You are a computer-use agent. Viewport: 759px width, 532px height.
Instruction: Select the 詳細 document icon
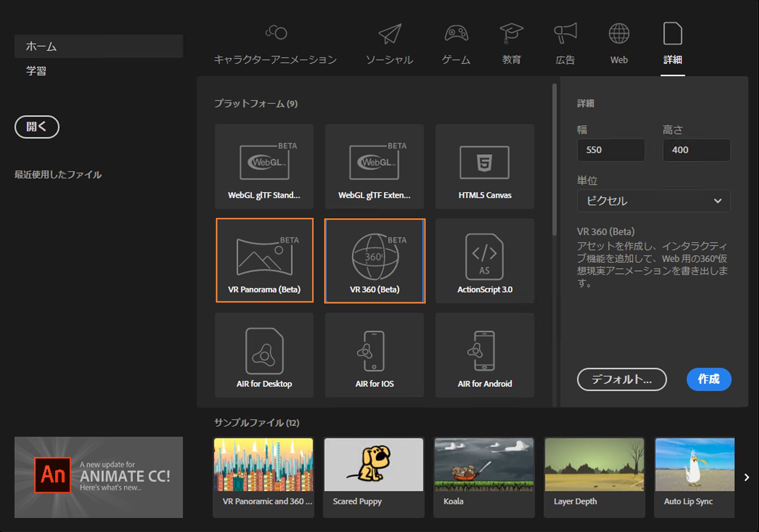(672, 33)
